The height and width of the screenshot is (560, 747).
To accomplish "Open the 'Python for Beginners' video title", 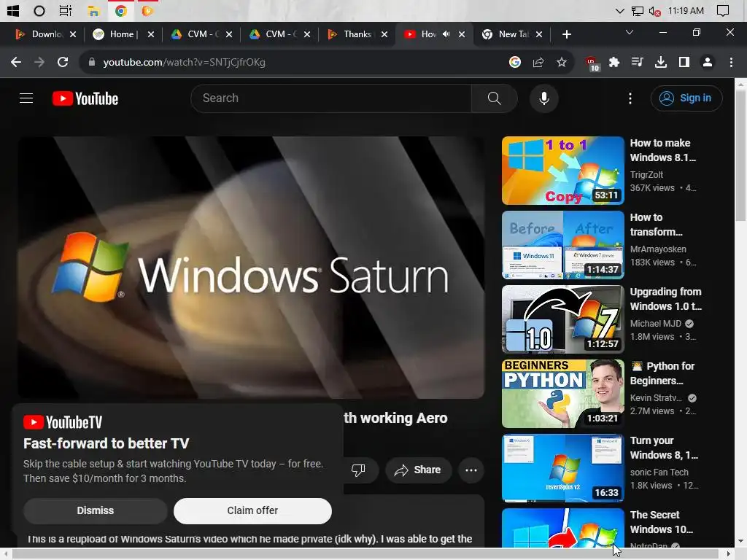I will 662,373.
